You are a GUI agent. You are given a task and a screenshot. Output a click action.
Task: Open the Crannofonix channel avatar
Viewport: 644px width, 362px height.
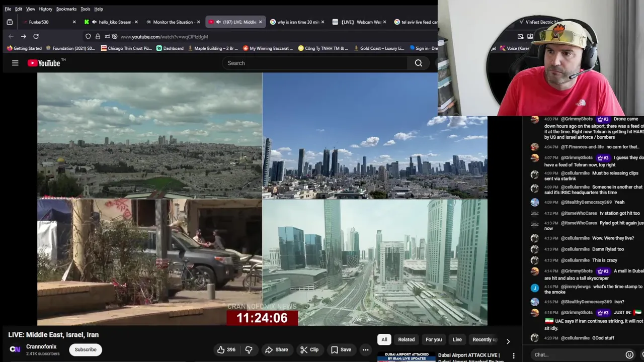click(15, 349)
